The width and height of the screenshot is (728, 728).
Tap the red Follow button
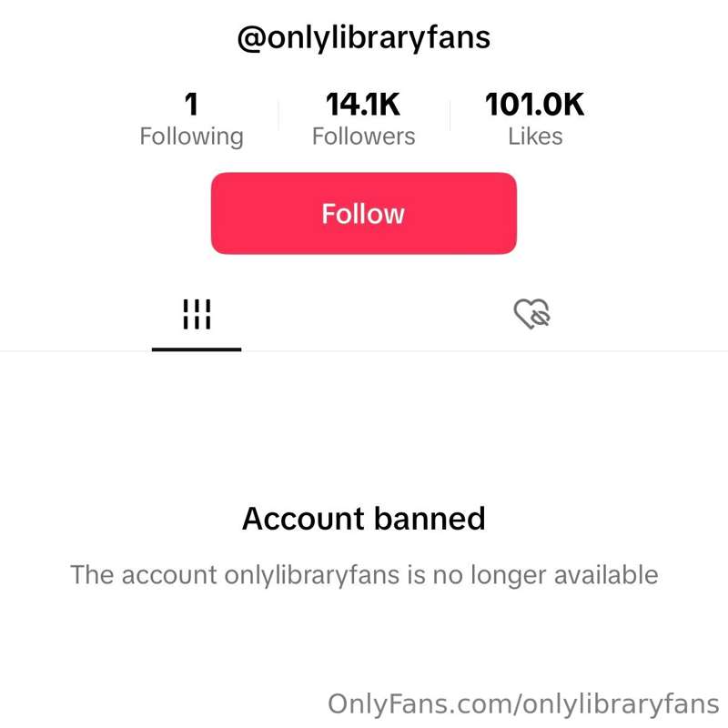coord(363,213)
